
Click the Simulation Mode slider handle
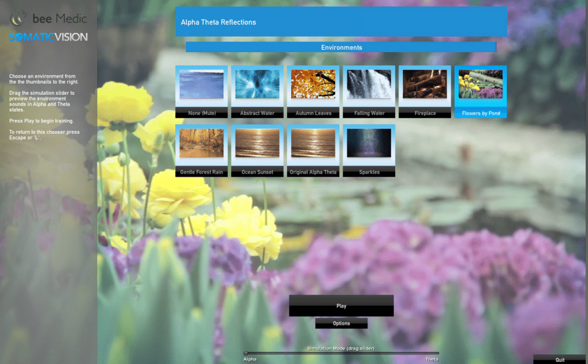pyautogui.click(x=246, y=353)
